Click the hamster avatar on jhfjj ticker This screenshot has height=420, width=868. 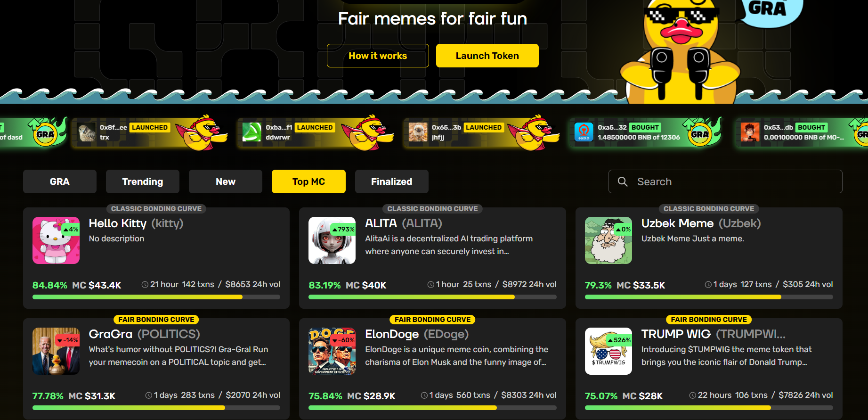(x=418, y=132)
